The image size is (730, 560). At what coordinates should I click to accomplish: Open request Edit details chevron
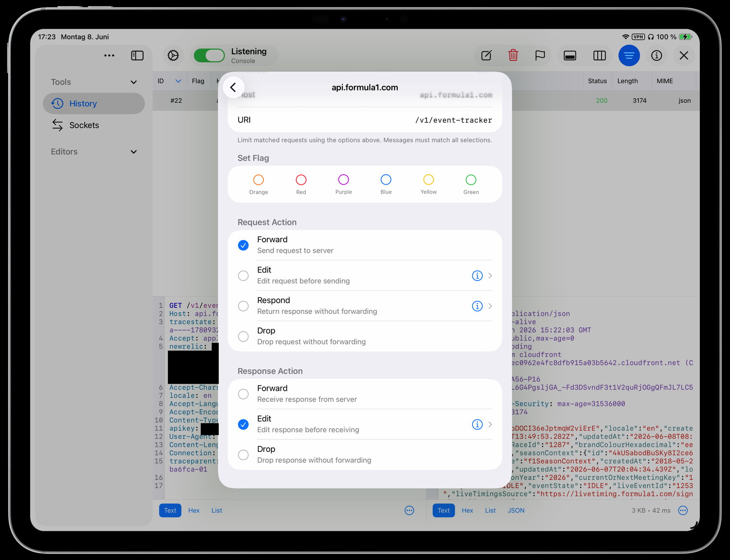pos(490,276)
